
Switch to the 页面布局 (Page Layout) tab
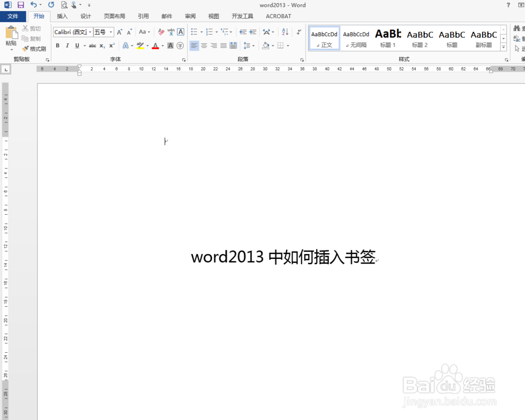click(114, 16)
